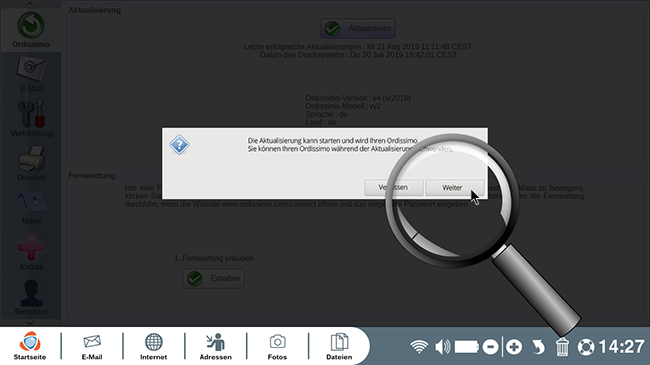Collapse sidebar list with top chevron
The height and width of the screenshot is (365, 650).
click(30, 4)
